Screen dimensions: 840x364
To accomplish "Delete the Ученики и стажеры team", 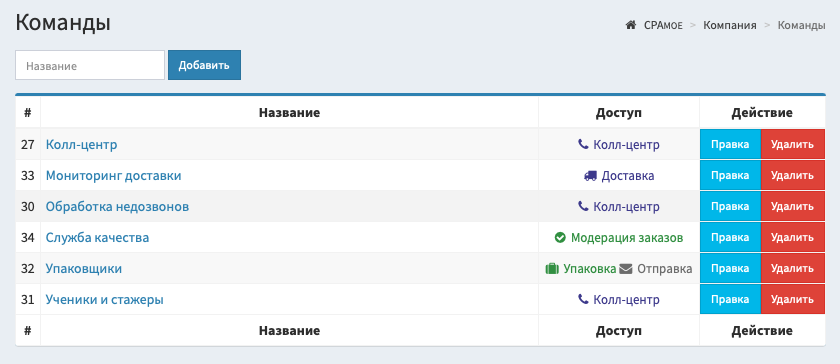I will pos(793,300).
